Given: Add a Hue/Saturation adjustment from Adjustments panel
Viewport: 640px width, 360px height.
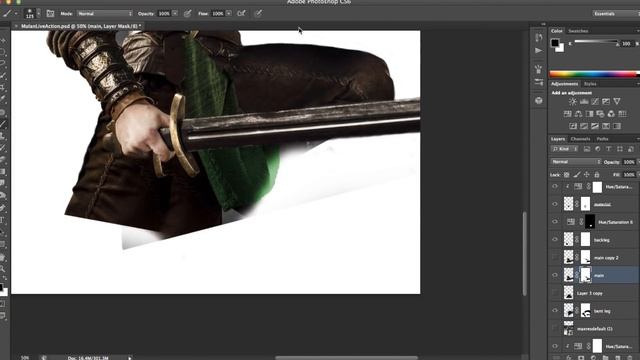Looking at the screenshot, I should 568,114.
